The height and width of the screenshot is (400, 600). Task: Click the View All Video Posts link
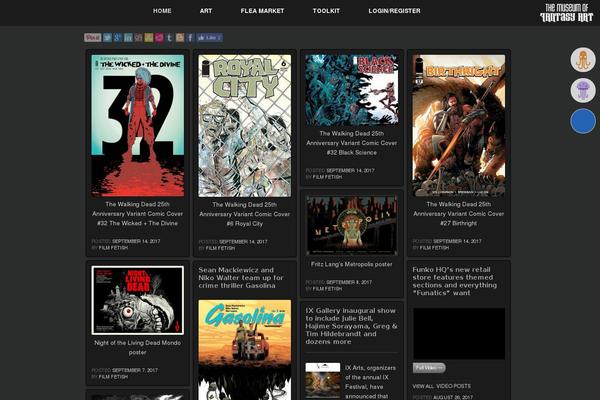pos(442,386)
